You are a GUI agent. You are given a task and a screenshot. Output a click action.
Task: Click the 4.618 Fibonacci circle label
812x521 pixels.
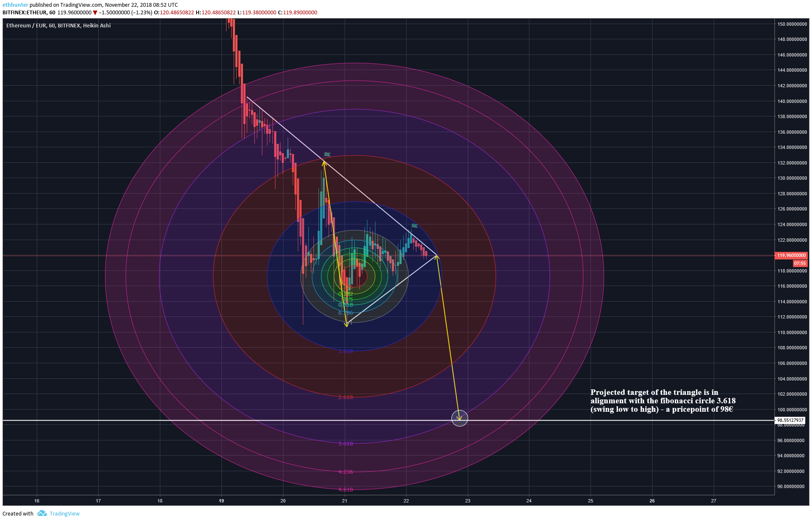pos(345,490)
